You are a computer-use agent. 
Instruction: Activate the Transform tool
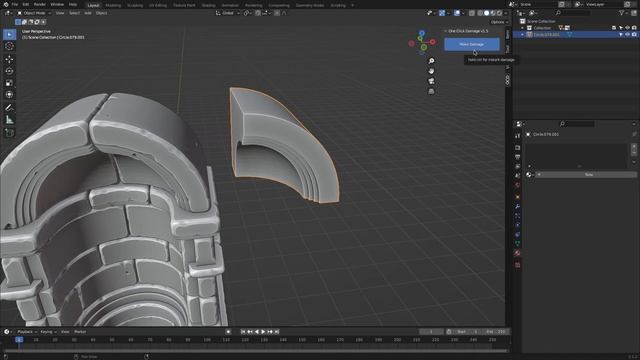[9, 95]
